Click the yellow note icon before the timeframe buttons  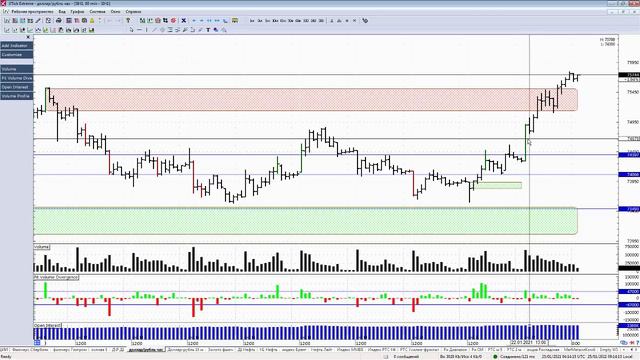pyautogui.click(x=235, y=20)
